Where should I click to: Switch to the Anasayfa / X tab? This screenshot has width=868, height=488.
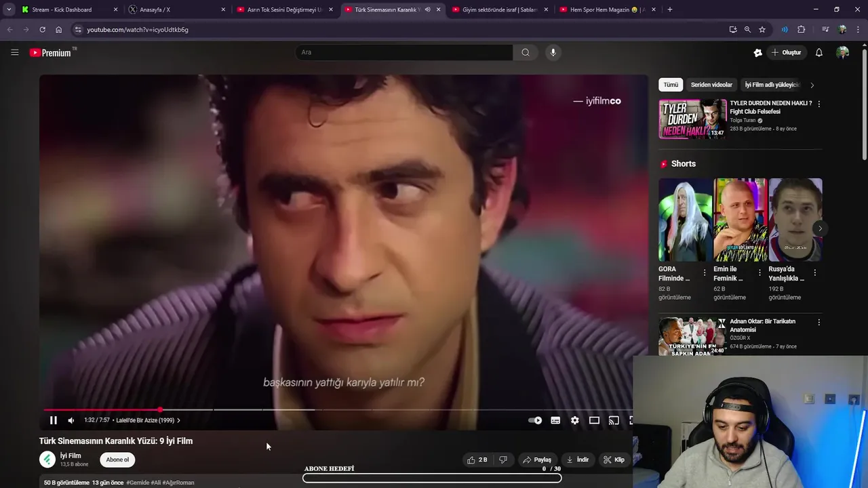point(178,9)
